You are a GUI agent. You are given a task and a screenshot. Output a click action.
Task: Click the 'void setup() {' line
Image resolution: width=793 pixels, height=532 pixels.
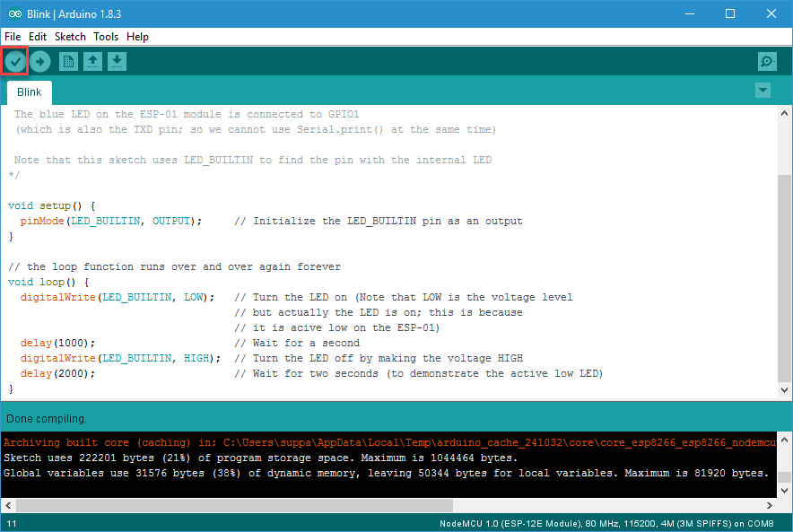click(52, 205)
